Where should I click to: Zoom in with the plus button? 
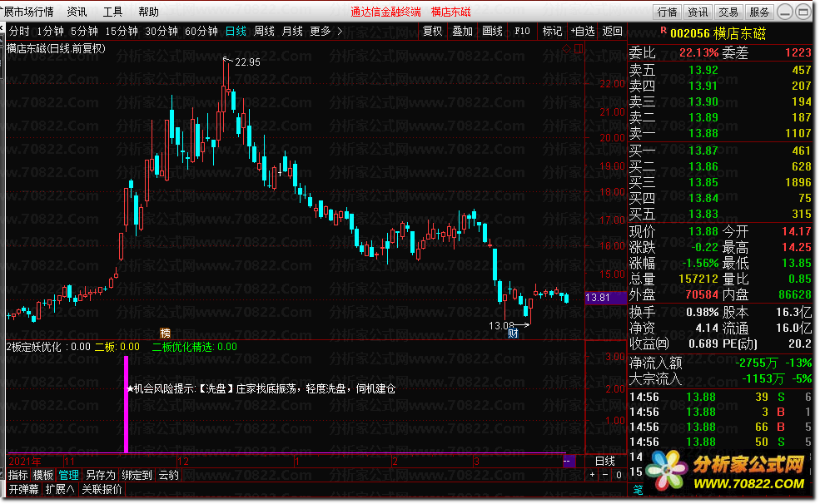tap(592, 475)
